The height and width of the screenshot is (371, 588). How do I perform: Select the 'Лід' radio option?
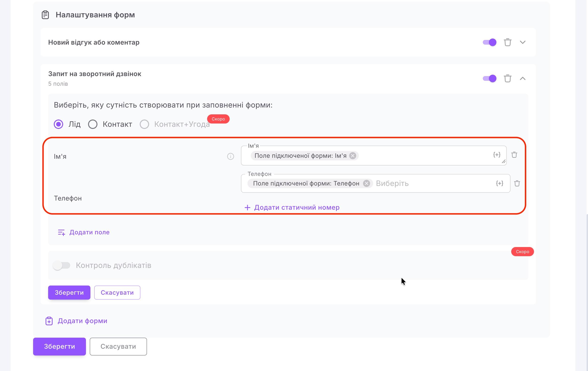pos(58,124)
